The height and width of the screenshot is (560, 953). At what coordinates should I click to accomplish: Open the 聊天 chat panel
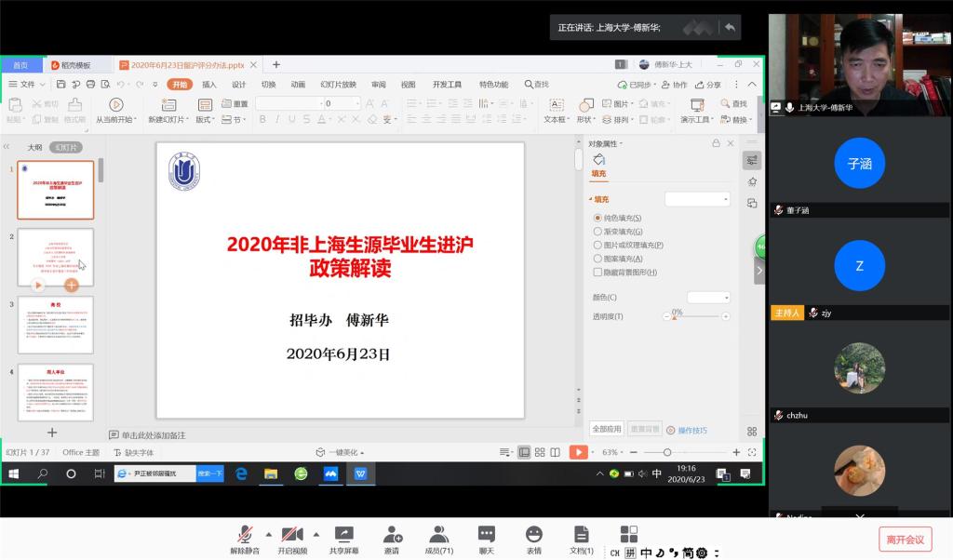tap(486, 534)
